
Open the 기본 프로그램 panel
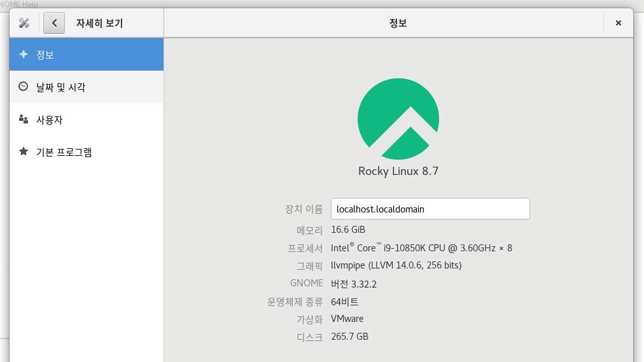[87, 152]
